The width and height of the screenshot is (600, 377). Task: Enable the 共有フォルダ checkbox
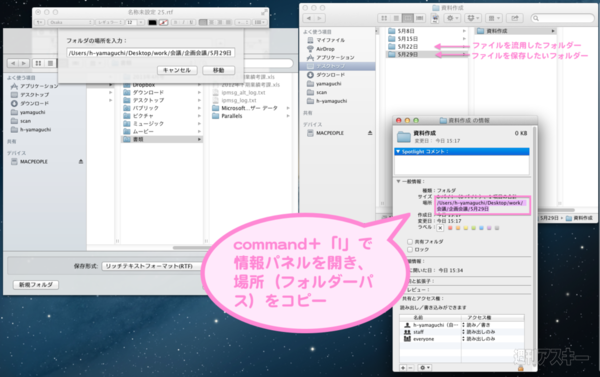coord(410,242)
